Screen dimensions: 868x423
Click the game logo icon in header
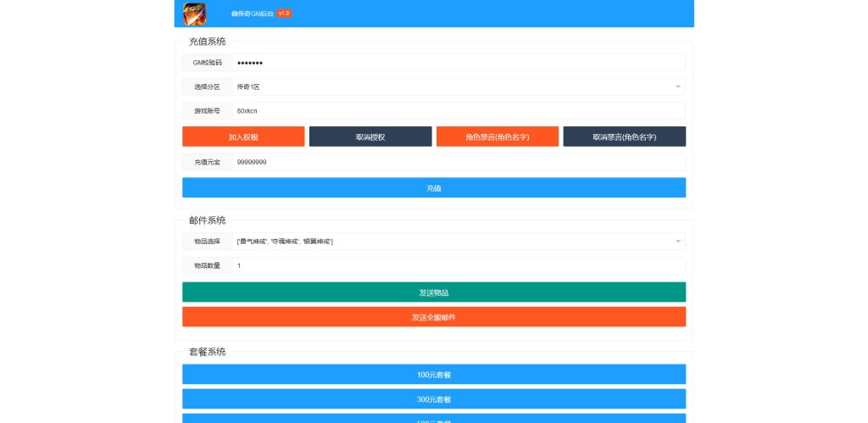click(x=194, y=14)
